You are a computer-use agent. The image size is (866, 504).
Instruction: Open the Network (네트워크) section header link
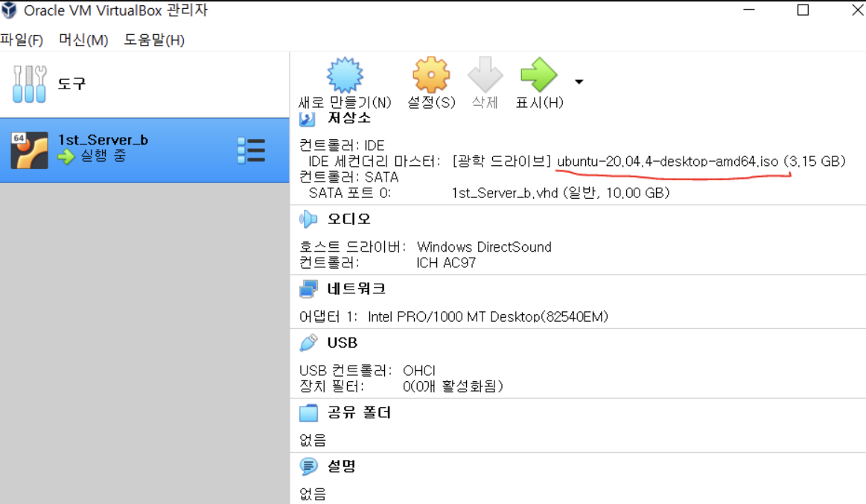[356, 289]
